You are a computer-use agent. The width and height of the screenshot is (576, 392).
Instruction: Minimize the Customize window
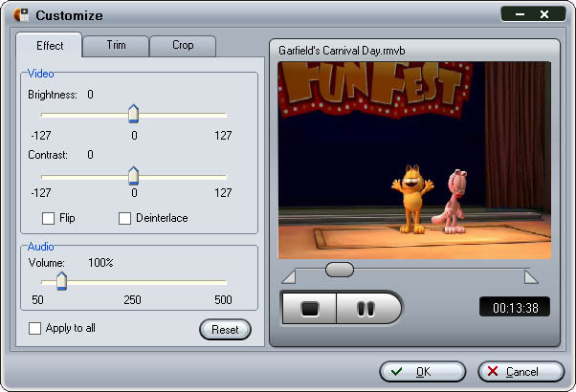(x=520, y=14)
